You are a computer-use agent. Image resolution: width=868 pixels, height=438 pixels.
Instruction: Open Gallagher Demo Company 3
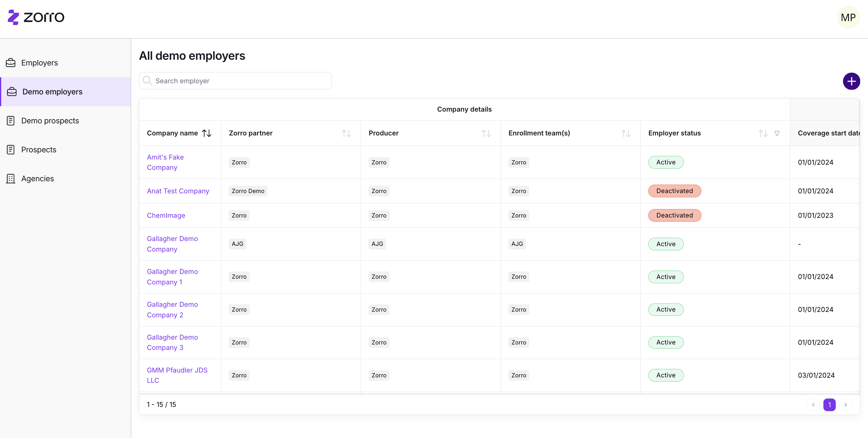click(172, 342)
